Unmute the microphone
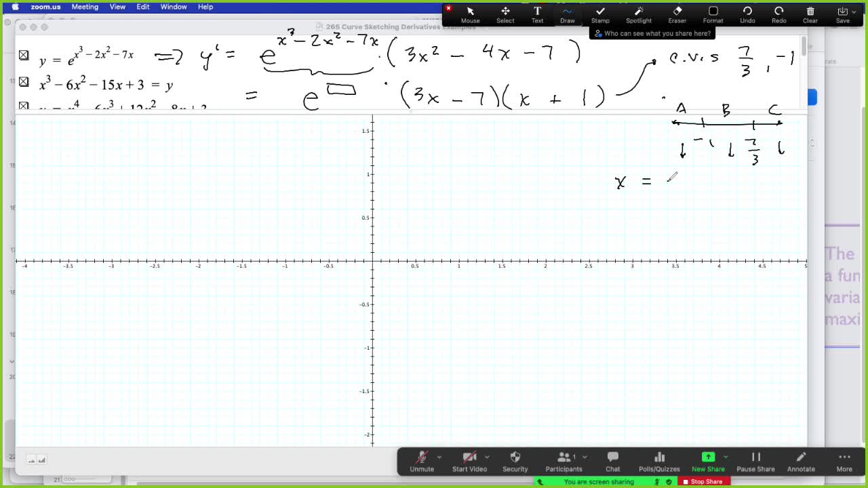 point(422,462)
